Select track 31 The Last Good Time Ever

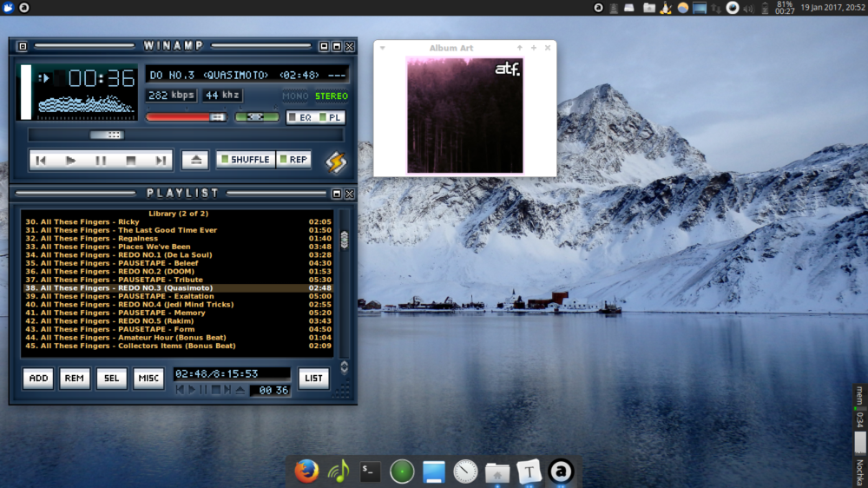(x=178, y=230)
